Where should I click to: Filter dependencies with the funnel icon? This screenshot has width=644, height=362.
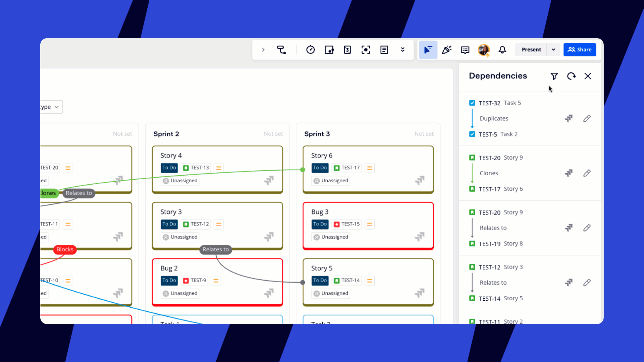(554, 76)
